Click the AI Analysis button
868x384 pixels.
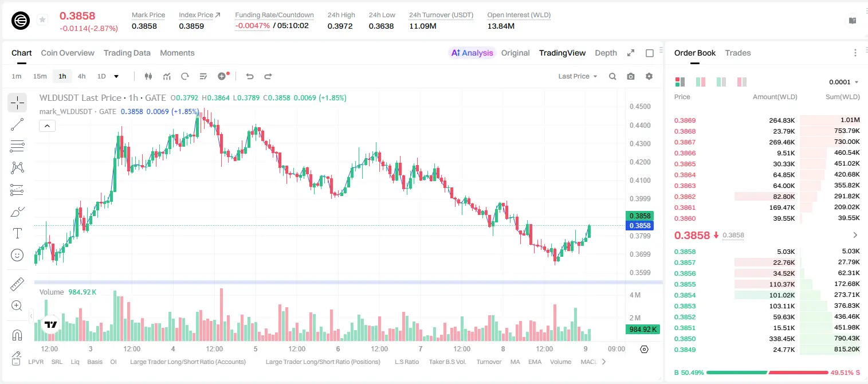point(472,53)
